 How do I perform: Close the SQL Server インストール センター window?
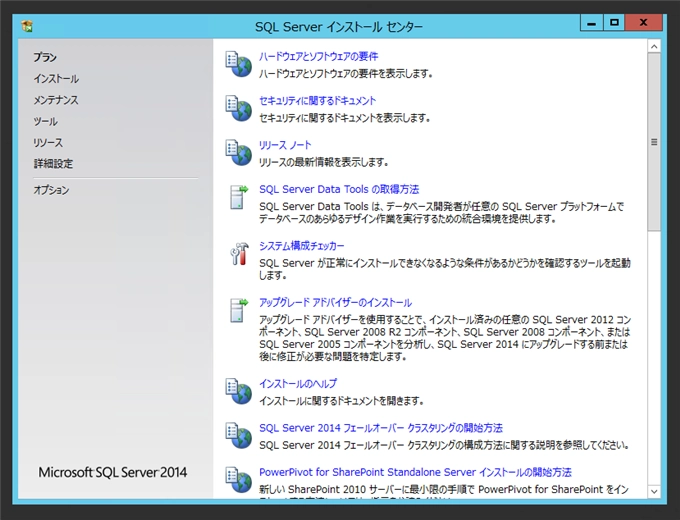pyautogui.click(x=644, y=23)
